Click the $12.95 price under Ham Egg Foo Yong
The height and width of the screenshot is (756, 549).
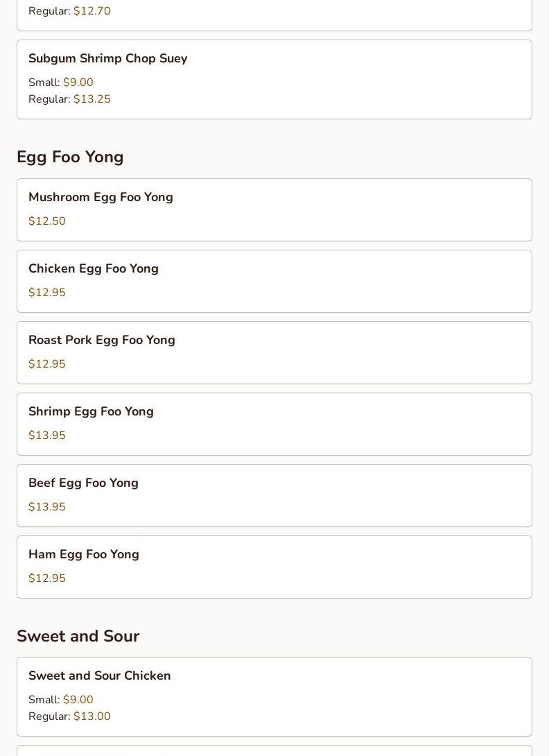click(47, 578)
